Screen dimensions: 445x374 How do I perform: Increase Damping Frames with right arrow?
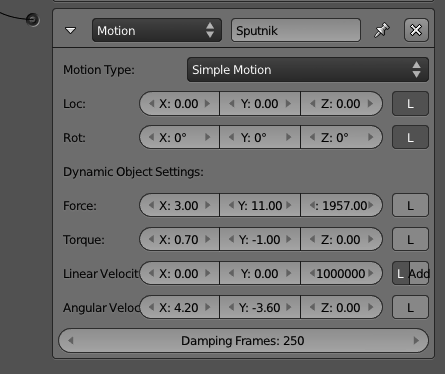click(416, 341)
